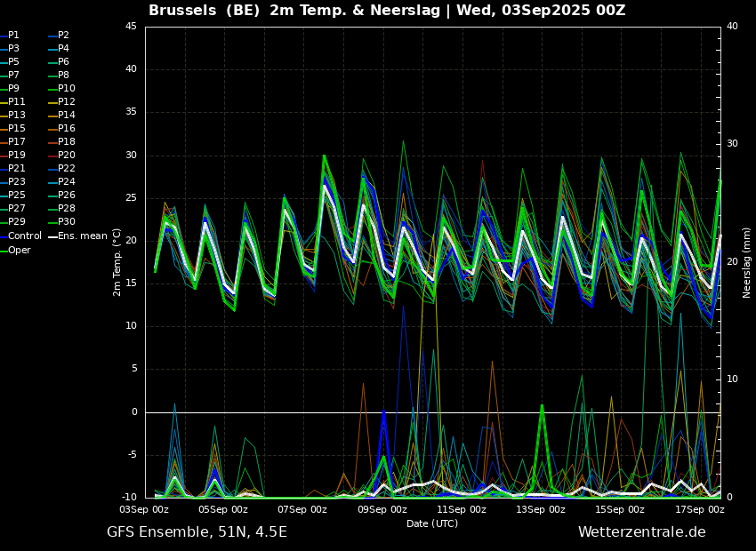Click the P13 legend label
The image size is (756, 551).
[x=17, y=116]
